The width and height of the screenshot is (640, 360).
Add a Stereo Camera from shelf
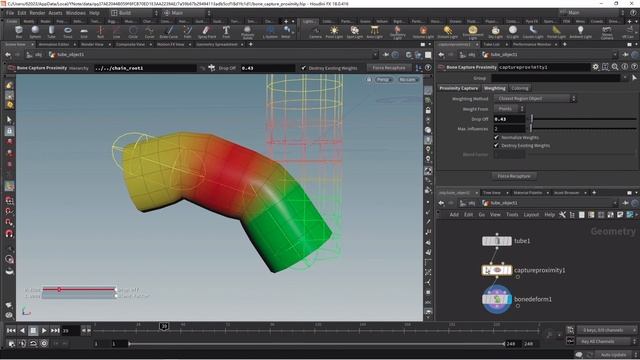607,32
